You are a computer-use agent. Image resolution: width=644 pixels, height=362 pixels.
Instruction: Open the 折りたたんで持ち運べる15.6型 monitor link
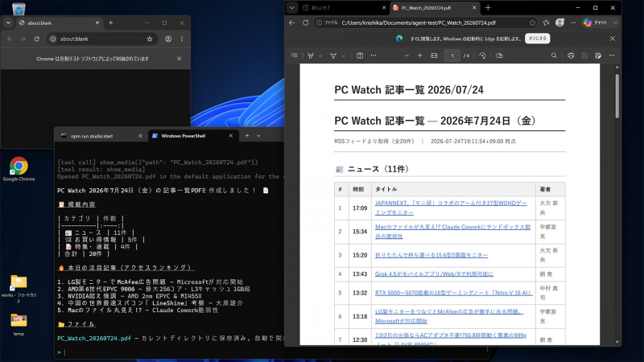(x=431, y=255)
